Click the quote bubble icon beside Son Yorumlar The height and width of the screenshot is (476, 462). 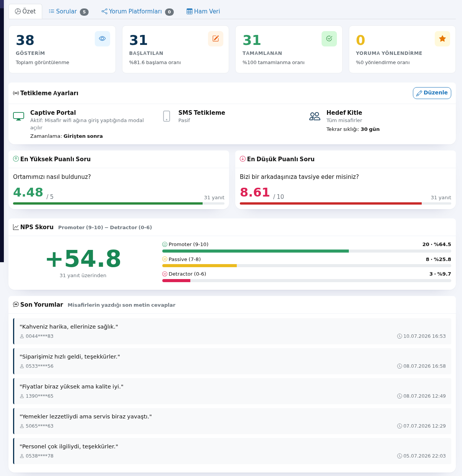point(16,304)
